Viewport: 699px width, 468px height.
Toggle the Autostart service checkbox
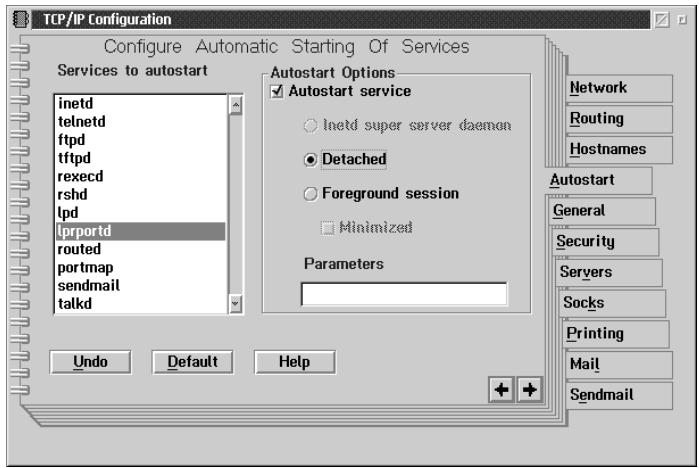coord(277,91)
